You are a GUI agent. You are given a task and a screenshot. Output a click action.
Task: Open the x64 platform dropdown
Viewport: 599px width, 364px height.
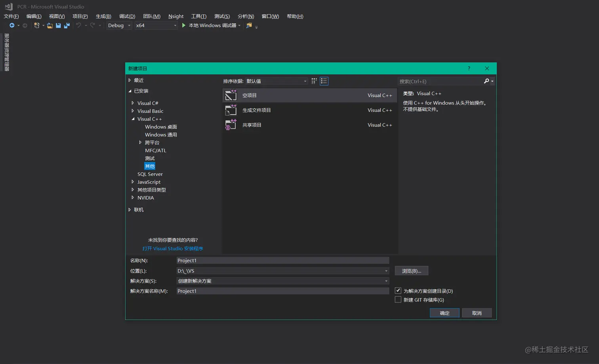pyautogui.click(x=156, y=25)
